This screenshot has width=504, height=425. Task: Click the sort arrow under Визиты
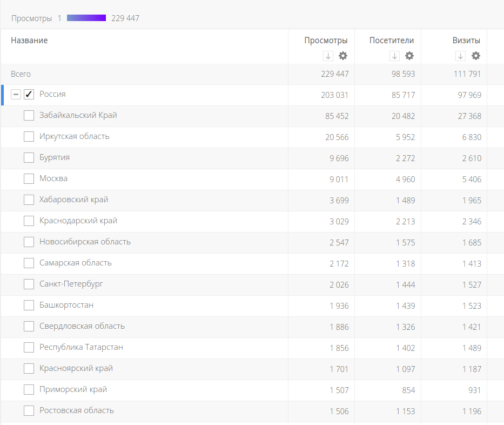pyautogui.click(x=460, y=56)
